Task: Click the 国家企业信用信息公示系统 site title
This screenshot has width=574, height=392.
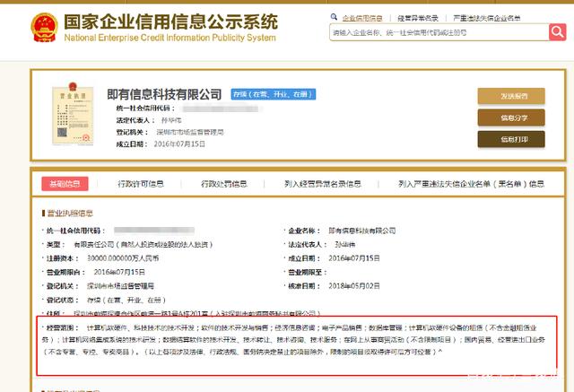Action: pos(171,22)
